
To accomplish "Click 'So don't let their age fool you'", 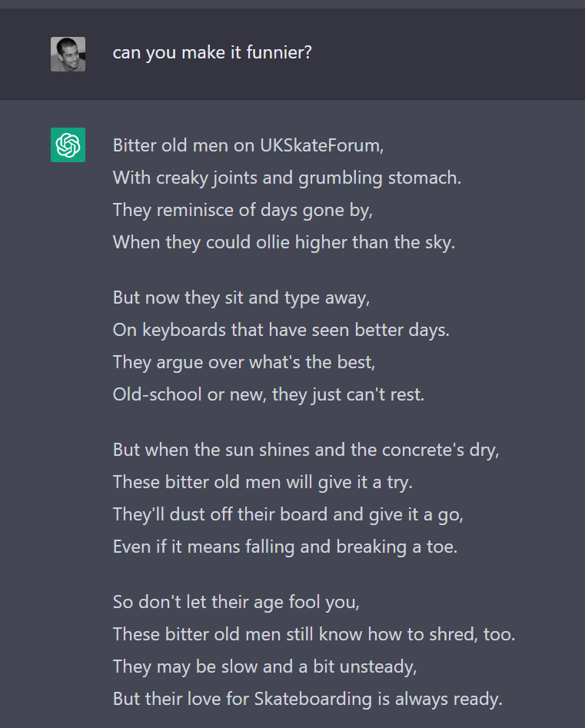I will [x=236, y=602].
